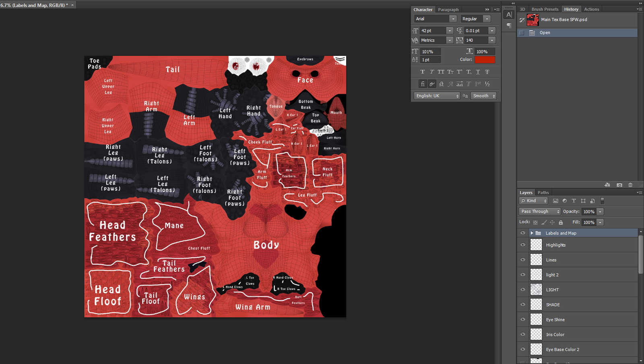Screen dimensions: 644x364
Task: Expand the Labels and Map group
Action: coord(532,233)
